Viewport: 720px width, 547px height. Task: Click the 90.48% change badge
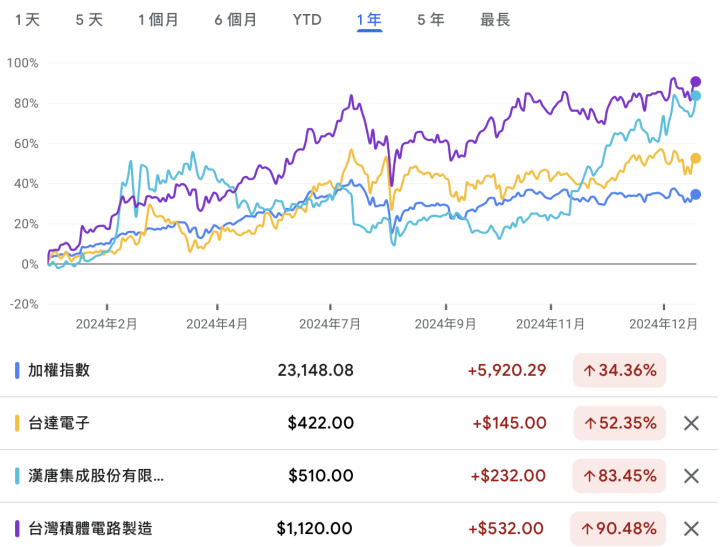[619, 528]
